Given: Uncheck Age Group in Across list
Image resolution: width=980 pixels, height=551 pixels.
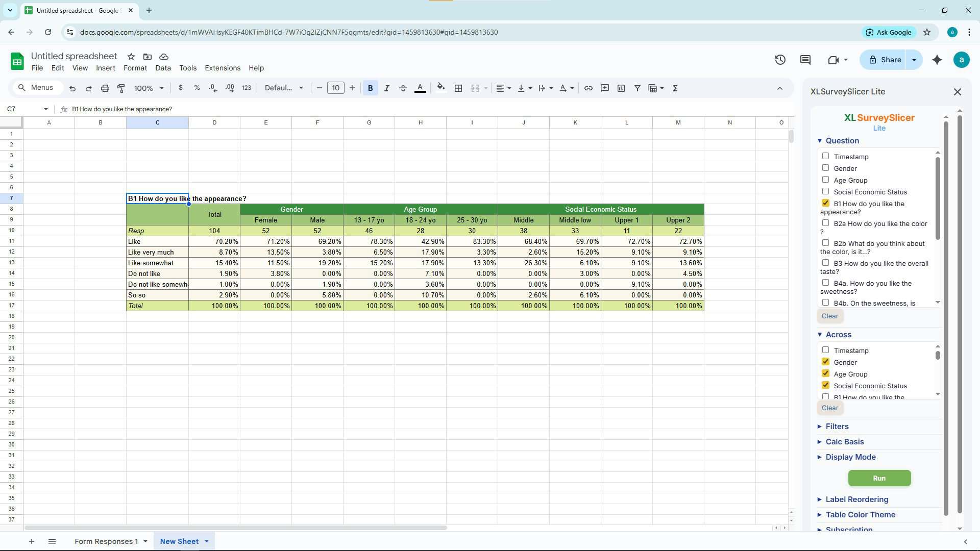Looking at the screenshot, I should (825, 373).
